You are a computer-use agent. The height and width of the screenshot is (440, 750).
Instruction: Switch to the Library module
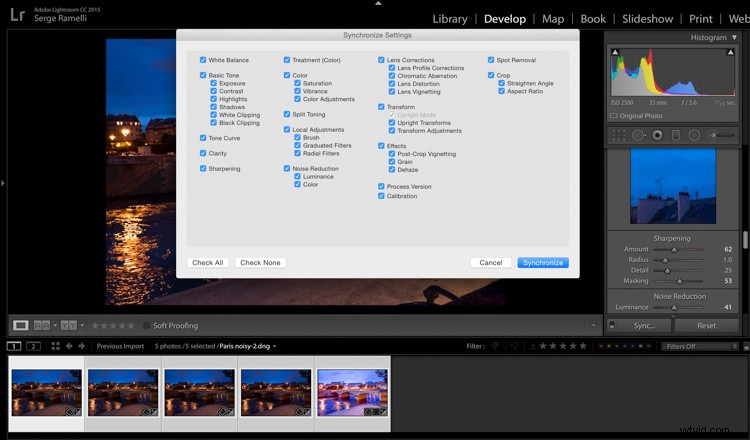click(449, 18)
